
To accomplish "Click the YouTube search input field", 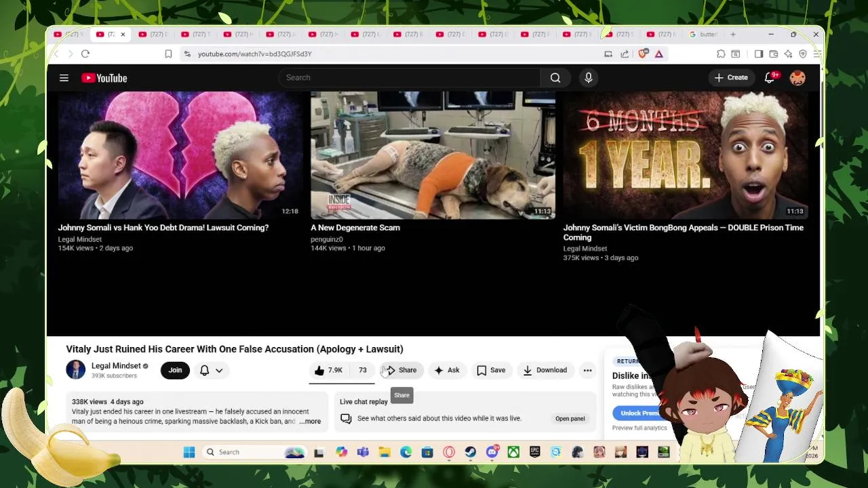I will (409, 78).
